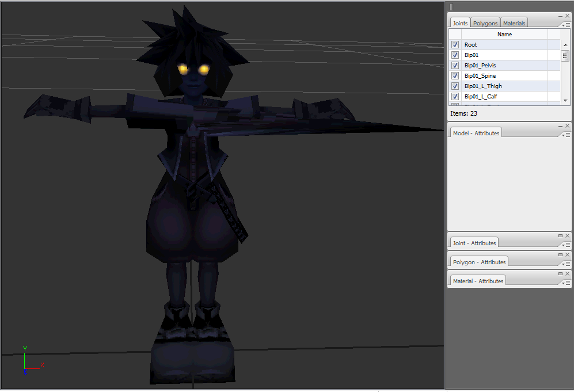Click the Name column header to sort joints
Screen dimensions: 574x392
[x=504, y=34]
